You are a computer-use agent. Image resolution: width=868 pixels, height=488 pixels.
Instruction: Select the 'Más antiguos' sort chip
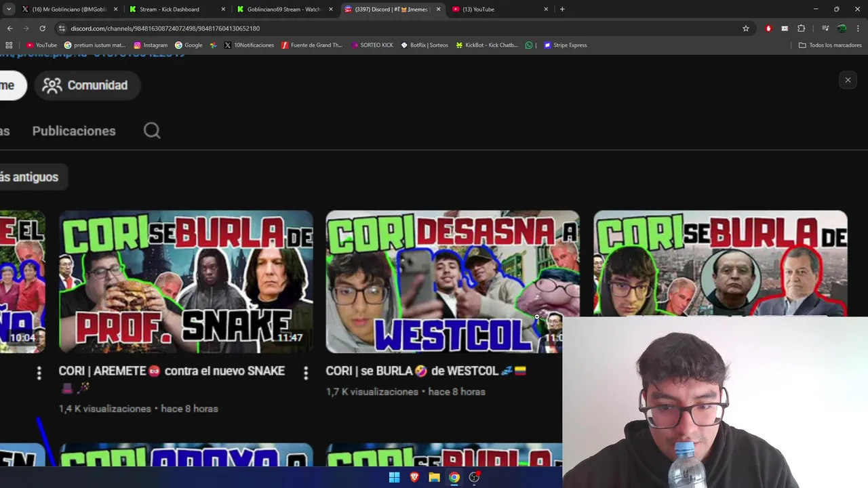click(30, 177)
